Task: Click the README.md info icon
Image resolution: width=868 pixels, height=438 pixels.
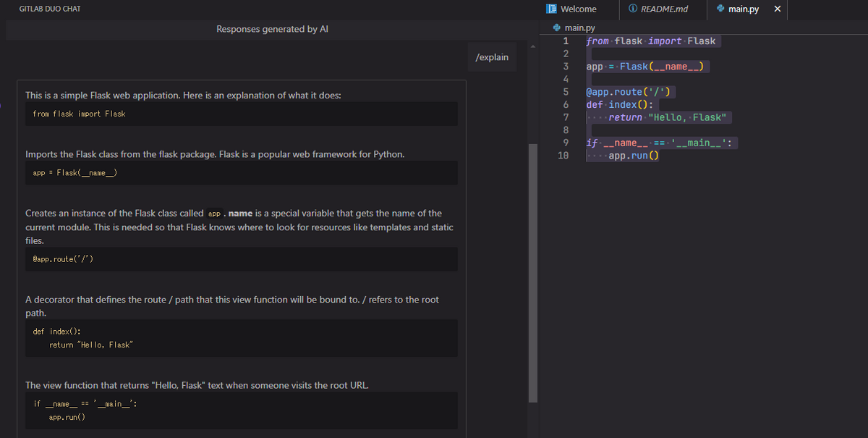Action: (633, 9)
